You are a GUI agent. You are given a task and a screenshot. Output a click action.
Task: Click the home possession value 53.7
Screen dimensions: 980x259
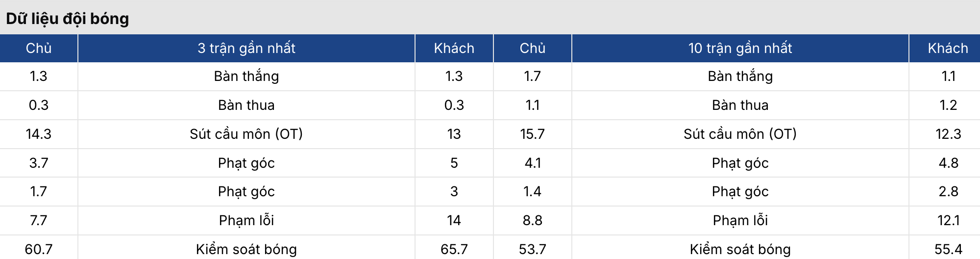pyautogui.click(x=532, y=249)
